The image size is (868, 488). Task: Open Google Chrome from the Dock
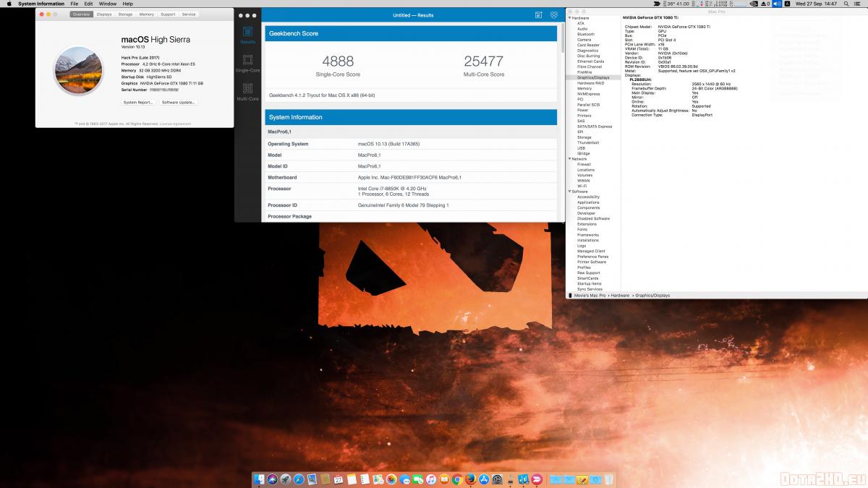click(456, 479)
